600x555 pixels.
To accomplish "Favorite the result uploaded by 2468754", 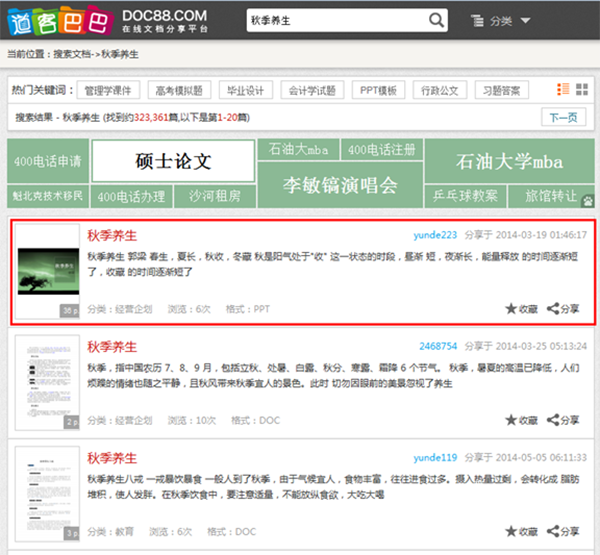I will coord(520,422).
